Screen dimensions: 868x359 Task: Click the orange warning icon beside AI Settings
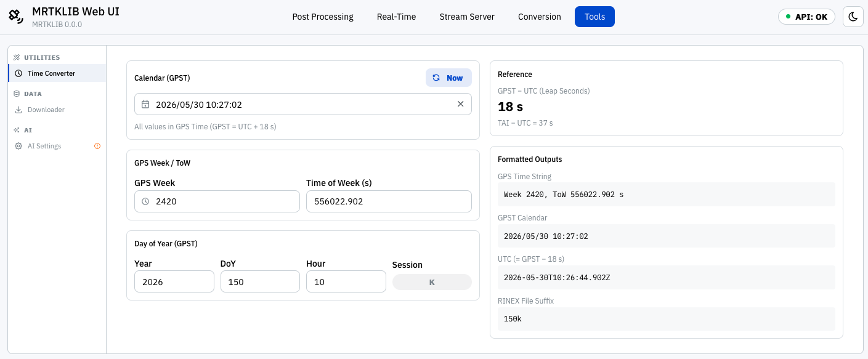(x=97, y=146)
